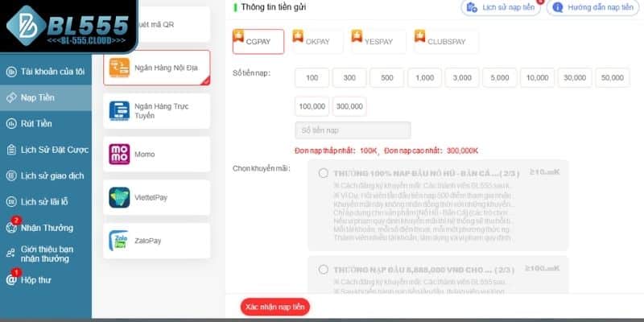Screen dimensions: 644x322
Task: Select the Ngân Hàng Trực Tuyến icon
Action: 119,111
